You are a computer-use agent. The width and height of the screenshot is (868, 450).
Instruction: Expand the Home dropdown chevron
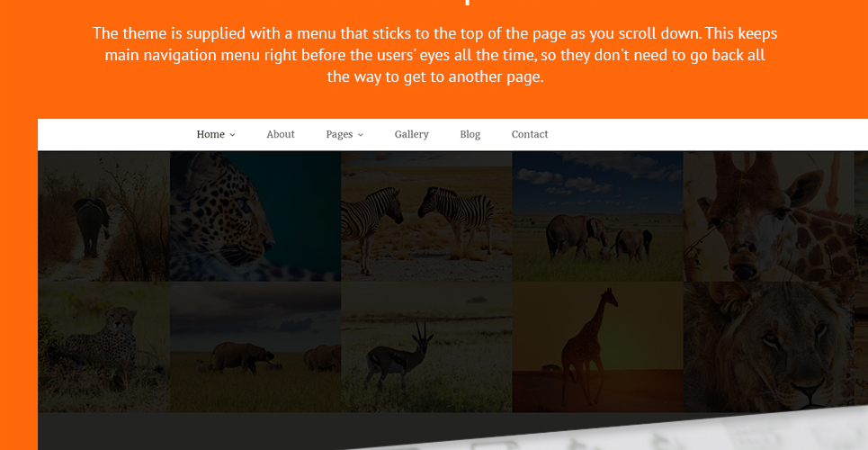pyautogui.click(x=232, y=135)
